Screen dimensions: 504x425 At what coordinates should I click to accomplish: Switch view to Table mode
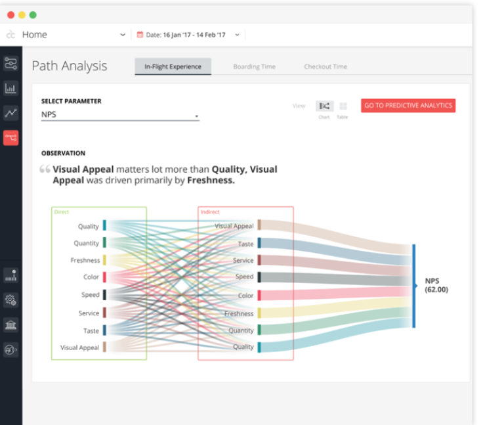coord(343,106)
